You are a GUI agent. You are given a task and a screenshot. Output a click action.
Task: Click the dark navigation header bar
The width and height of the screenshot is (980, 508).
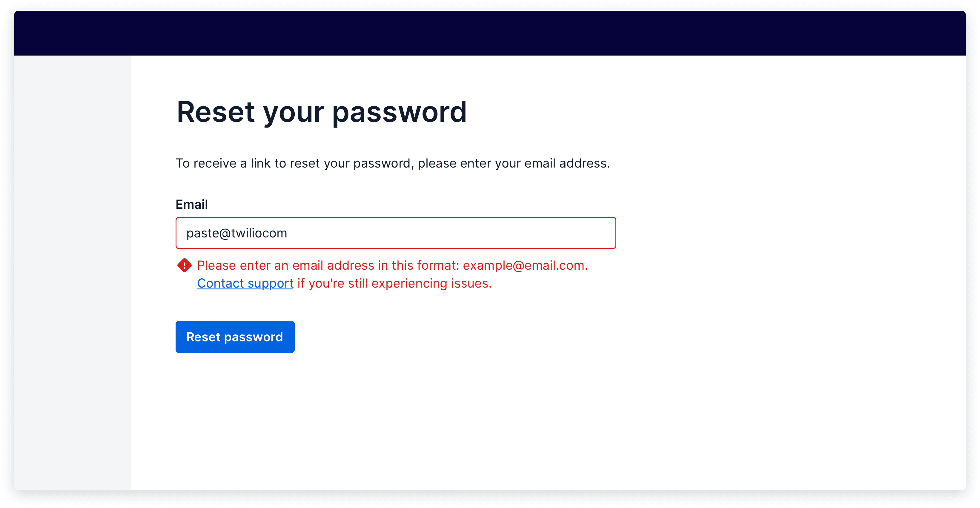[x=490, y=32]
